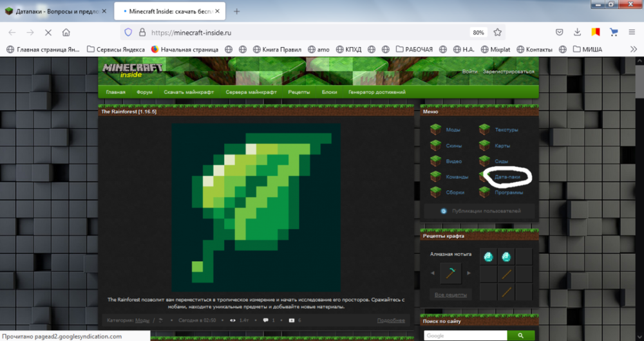Bookmark this page with the star icon
This screenshot has width=644, height=341.
pyautogui.click(x=497, y=32)
